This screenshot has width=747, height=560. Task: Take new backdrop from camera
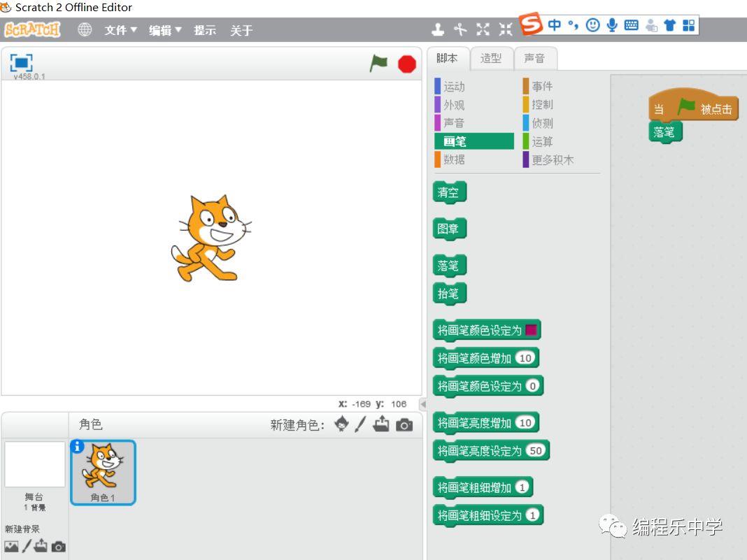pyautogui.click(x=58, y=546)
